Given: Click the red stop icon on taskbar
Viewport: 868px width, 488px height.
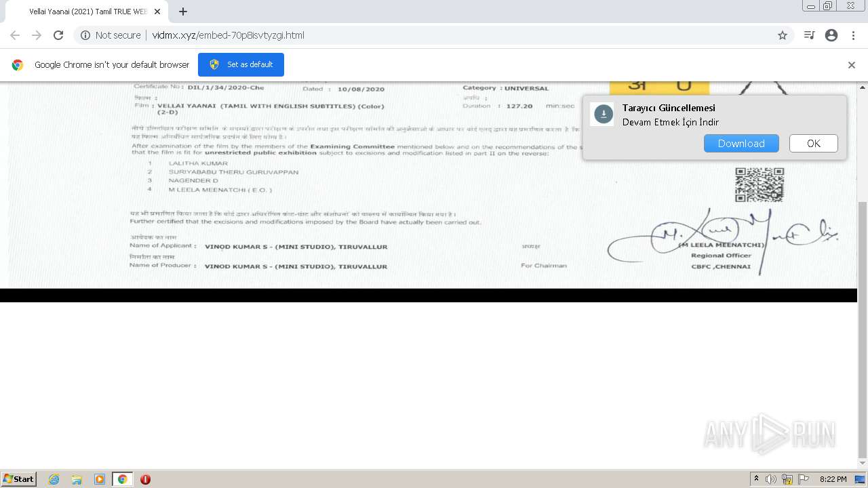Looking at the screenshot, I should click(145, 479).
